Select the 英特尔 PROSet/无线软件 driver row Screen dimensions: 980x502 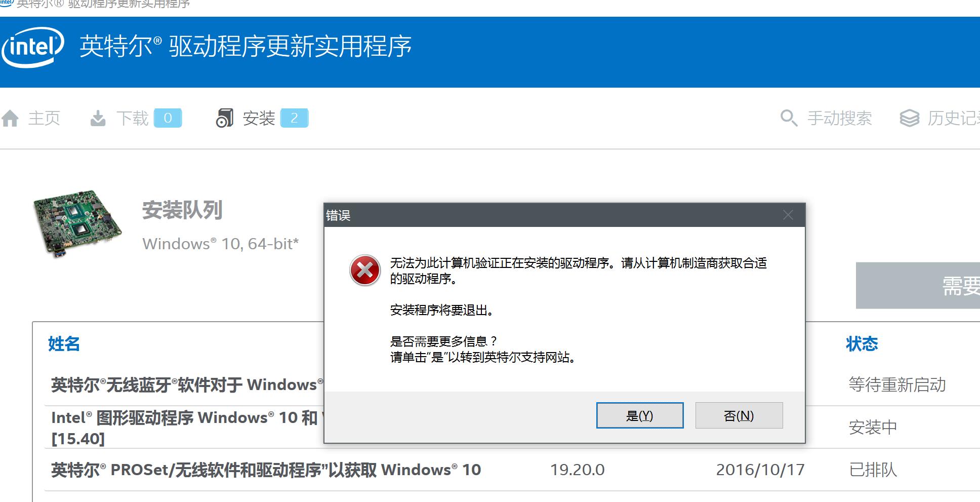pos(512,470)
